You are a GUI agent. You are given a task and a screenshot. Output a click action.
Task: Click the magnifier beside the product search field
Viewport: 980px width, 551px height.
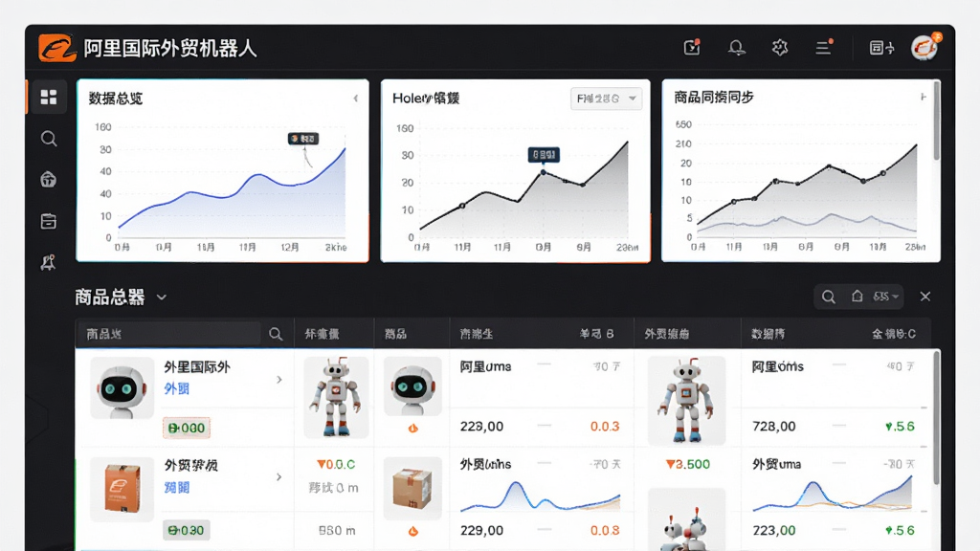tap(276, 334)
